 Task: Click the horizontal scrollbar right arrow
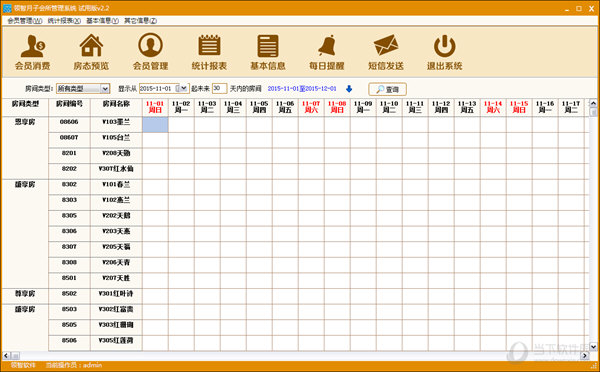pyautogui.click(x=584, y=356)
